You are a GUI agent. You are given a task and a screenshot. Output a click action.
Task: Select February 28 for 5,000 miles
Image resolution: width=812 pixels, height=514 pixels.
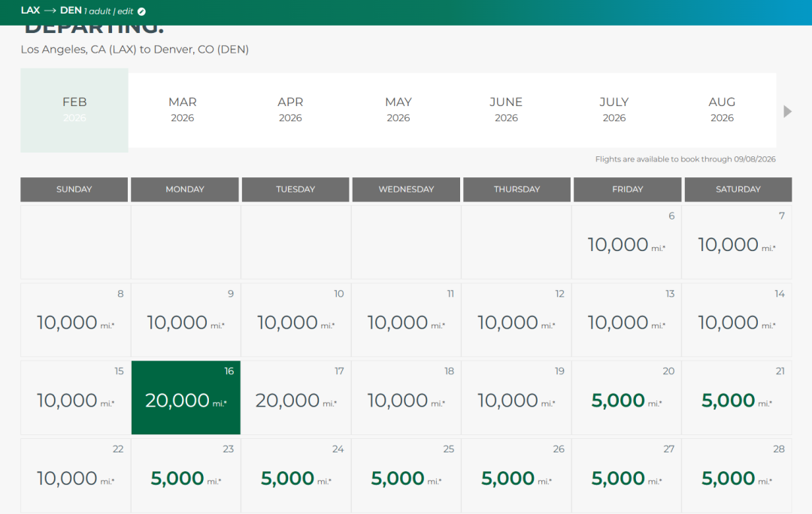point(737,476)
